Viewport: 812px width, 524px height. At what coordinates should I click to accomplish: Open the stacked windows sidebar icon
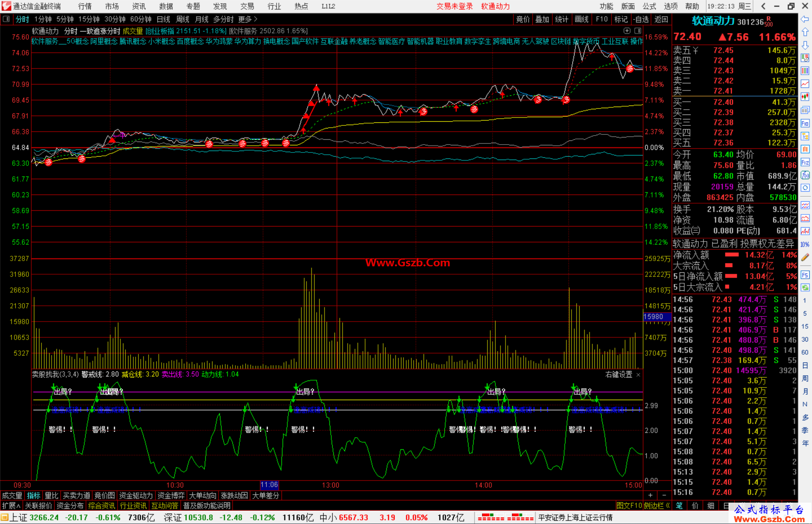[x=805, y=110]
